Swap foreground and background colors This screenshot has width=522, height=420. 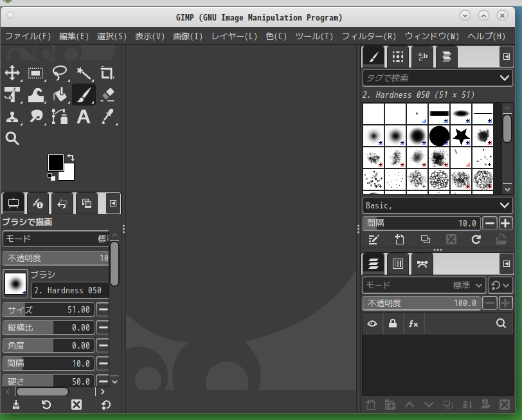tap(71, 157)
